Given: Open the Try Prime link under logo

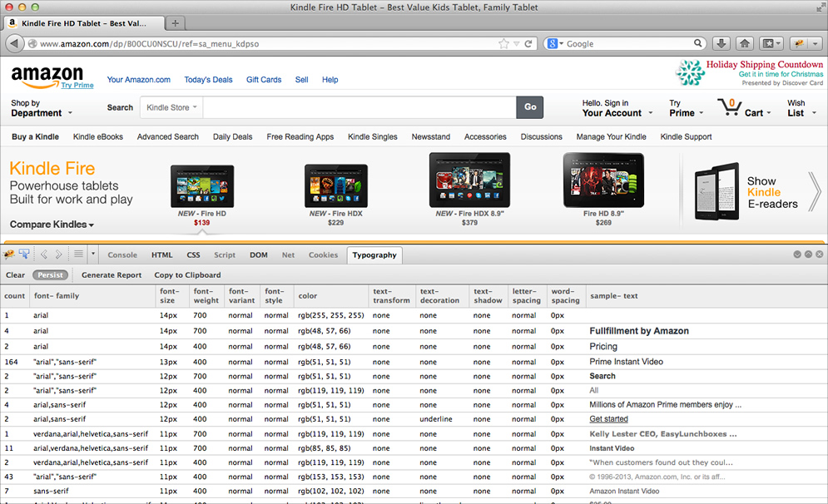Looking at the screenshot, I should [x=77, y=85].
